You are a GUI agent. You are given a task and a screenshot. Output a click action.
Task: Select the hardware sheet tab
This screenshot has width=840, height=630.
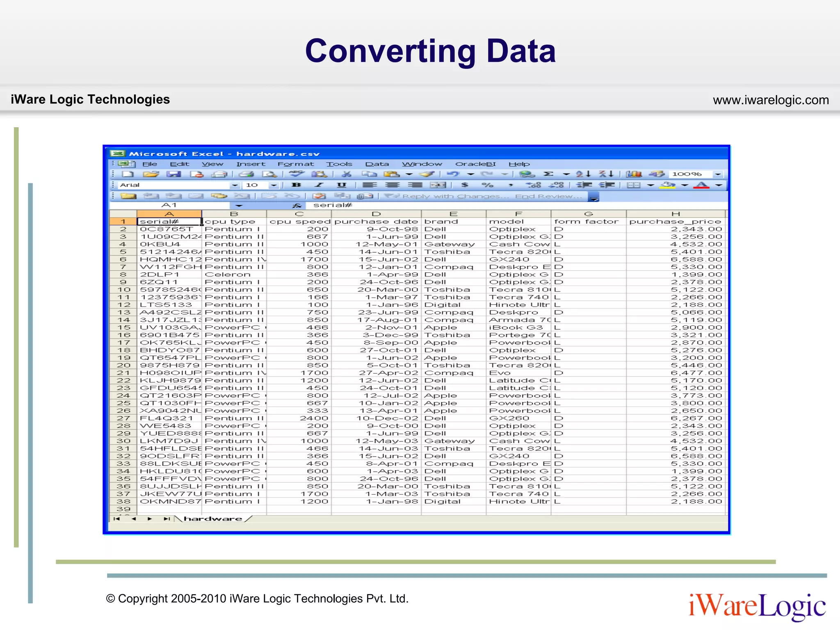213,519
